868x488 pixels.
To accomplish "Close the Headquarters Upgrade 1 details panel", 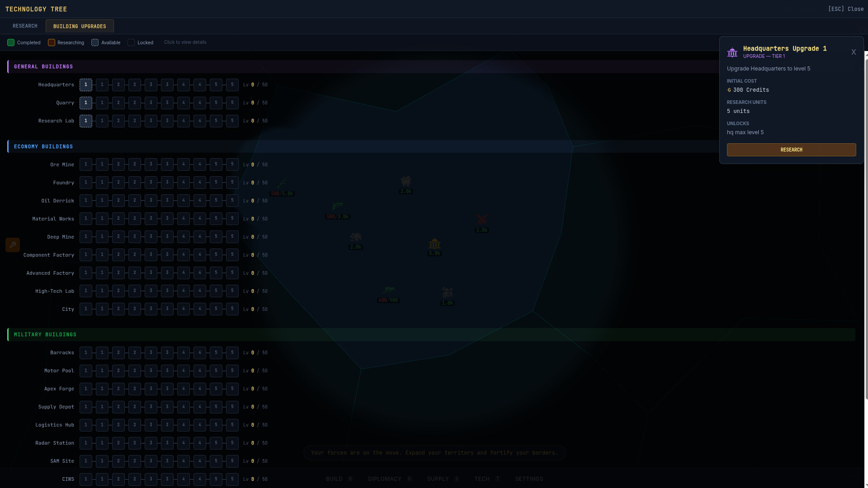I will coord(854,52).
